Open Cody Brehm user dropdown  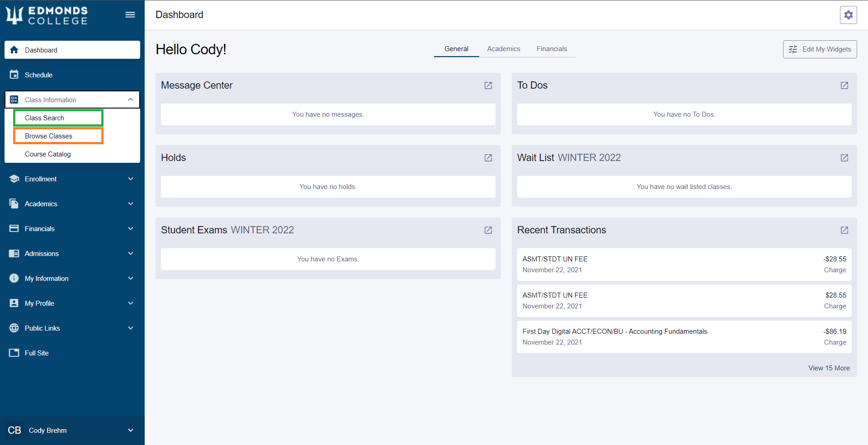[x=72, y=431]
